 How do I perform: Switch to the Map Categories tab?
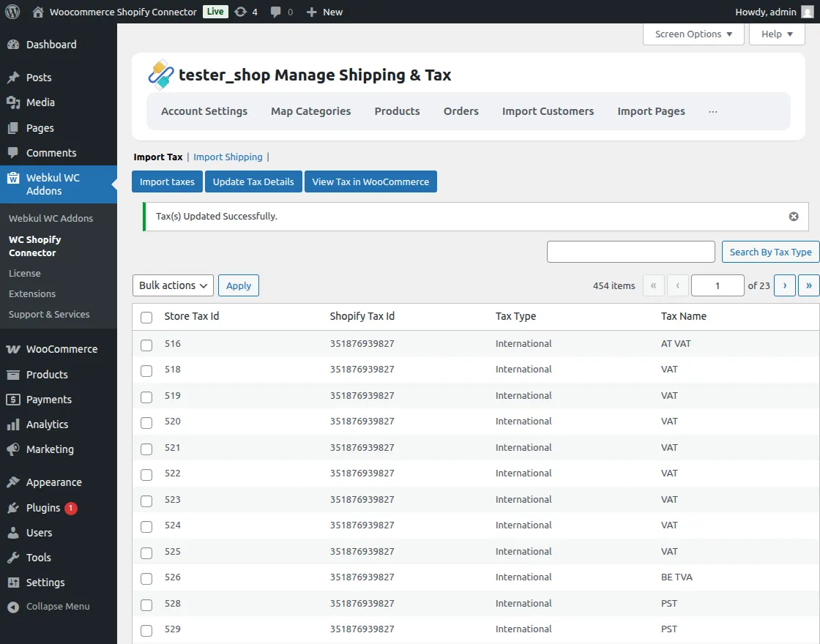310,111
